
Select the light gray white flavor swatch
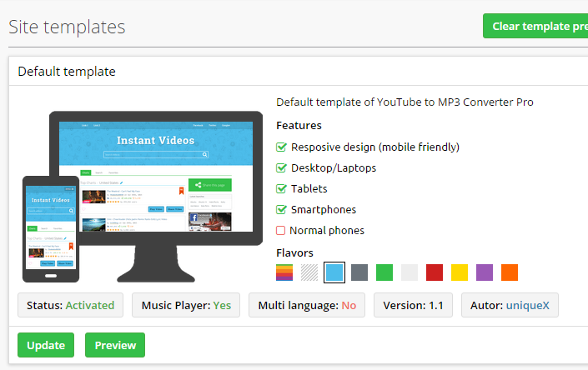(x=410, y=272)
